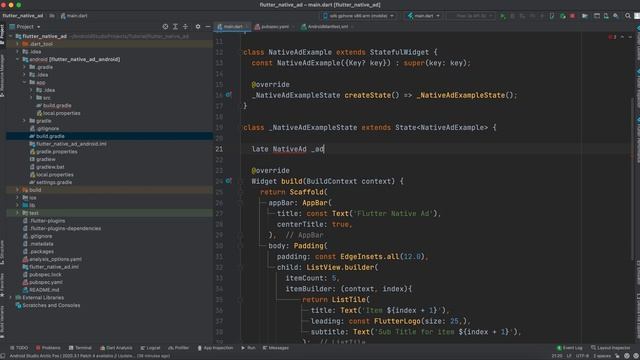This screenshot has height=360, width=640.
Task: Click the error indicator in the editor corner
Action: click(x=612, y=37)
